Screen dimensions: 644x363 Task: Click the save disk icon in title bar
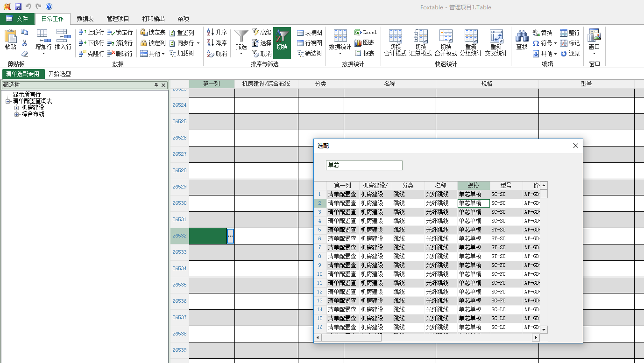pos(18,7)
